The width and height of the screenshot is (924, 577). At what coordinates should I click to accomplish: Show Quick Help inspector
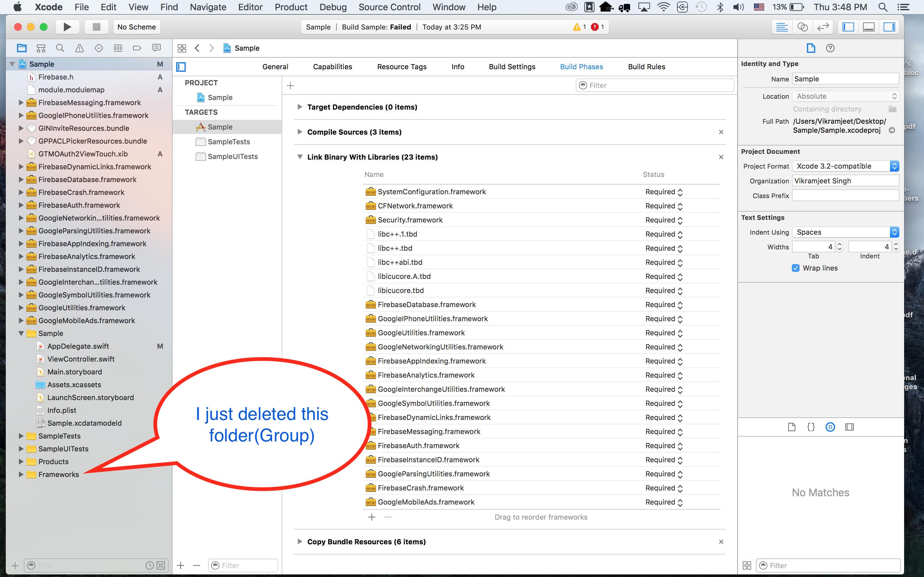[x=830, y=48]
